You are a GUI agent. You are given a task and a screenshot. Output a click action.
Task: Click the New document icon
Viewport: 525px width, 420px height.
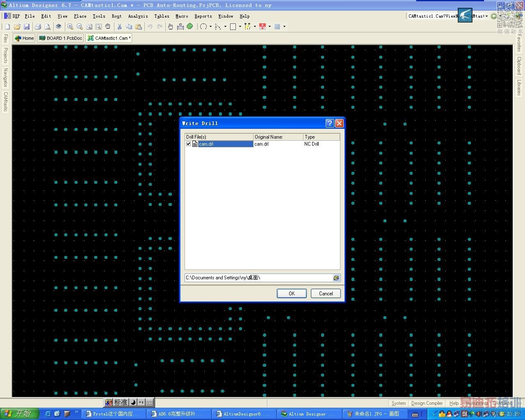click(x=7, y=27)
